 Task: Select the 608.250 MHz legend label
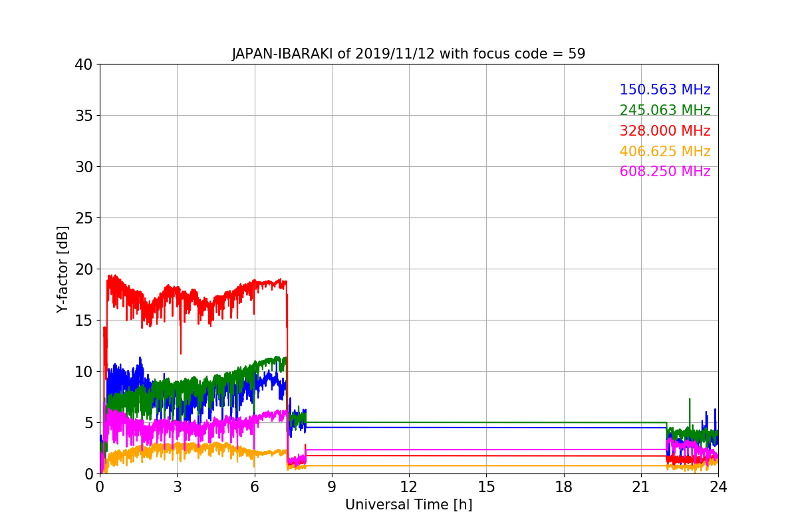[665, 172]
